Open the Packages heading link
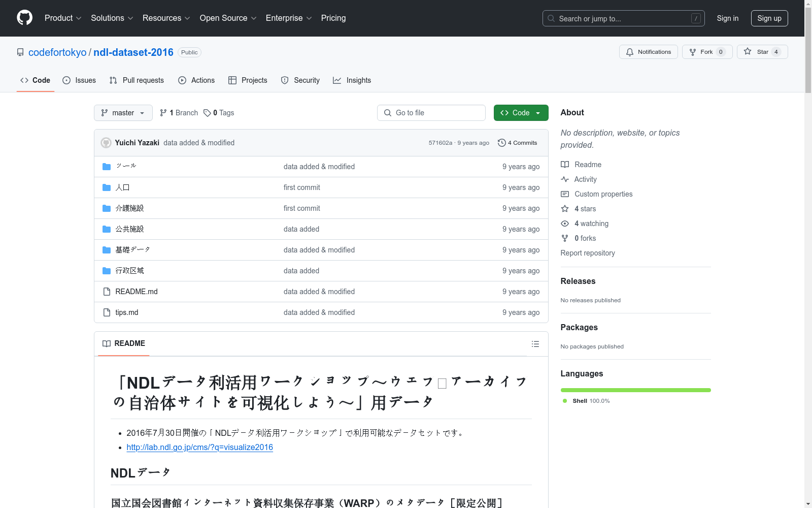The image size is (812, 508). [579, 328]
